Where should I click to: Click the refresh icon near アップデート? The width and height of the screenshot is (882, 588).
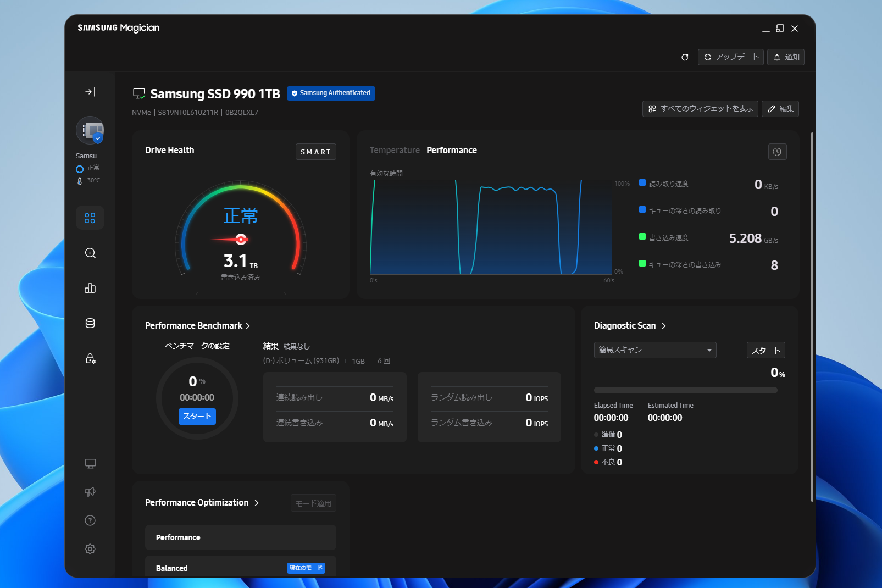(685, 57)
